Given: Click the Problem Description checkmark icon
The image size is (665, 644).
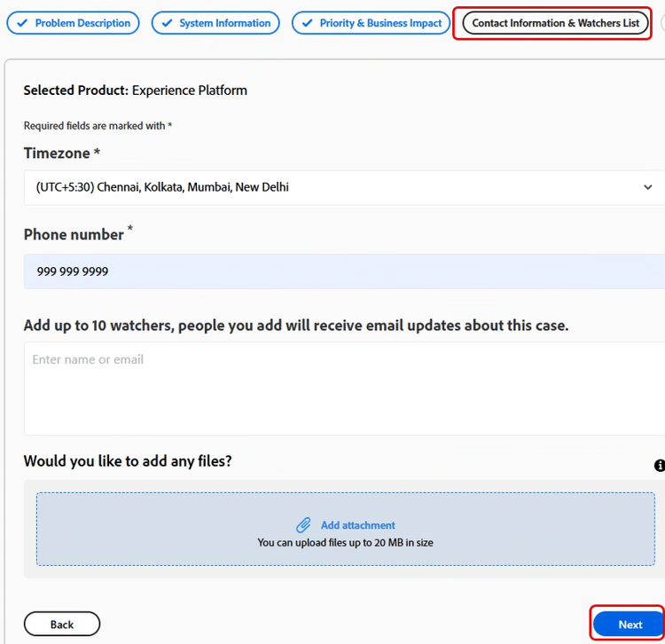Looking at the screenshot, I should click(x=22, y=23).
